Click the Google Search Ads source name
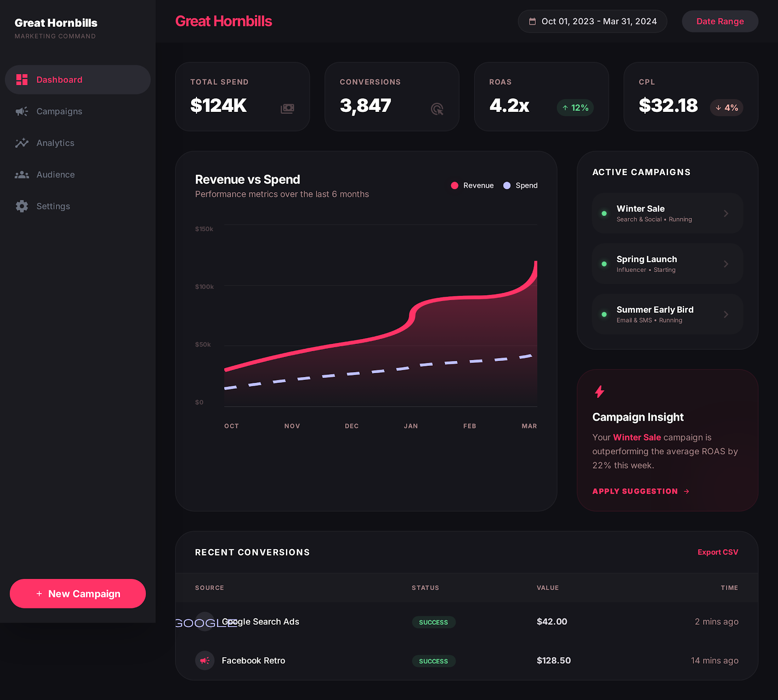Image resolution: width=778 pixels, height=700 pixels. click(x=261, y=622)
